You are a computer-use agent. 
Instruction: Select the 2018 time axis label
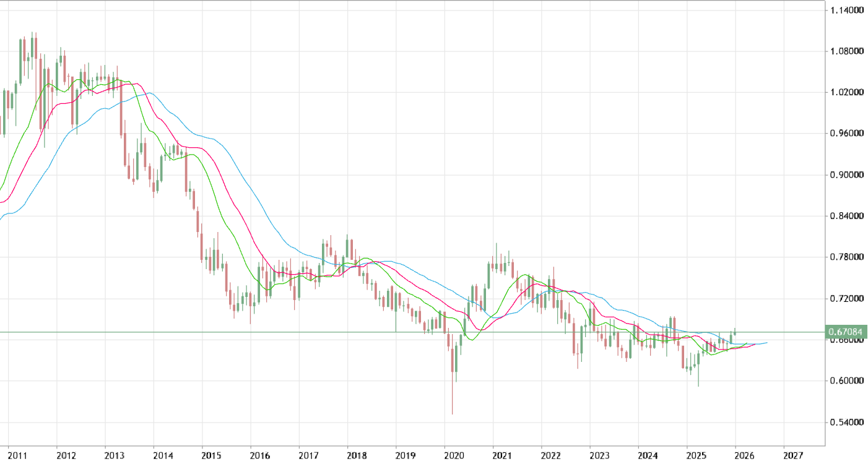click(x=357, y=456)
